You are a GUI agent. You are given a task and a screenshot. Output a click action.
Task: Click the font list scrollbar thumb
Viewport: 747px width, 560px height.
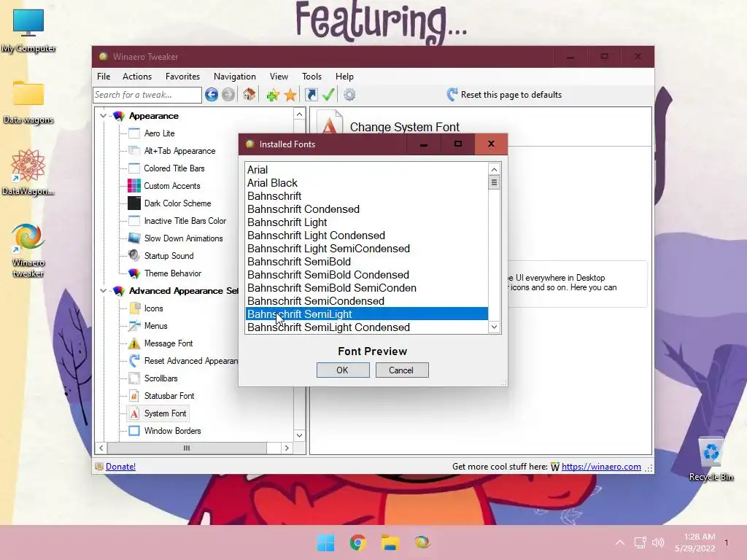click(494, 182)
